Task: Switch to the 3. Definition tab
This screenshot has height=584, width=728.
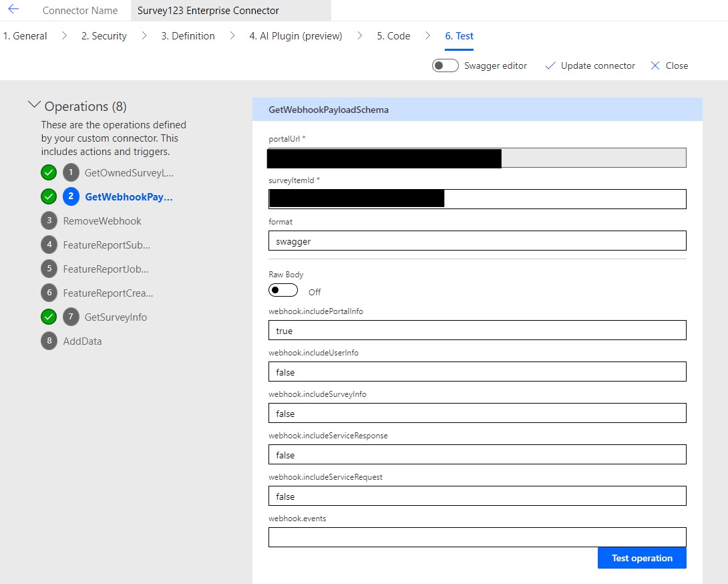Action: pyautogui.click(x=188, y=35)
